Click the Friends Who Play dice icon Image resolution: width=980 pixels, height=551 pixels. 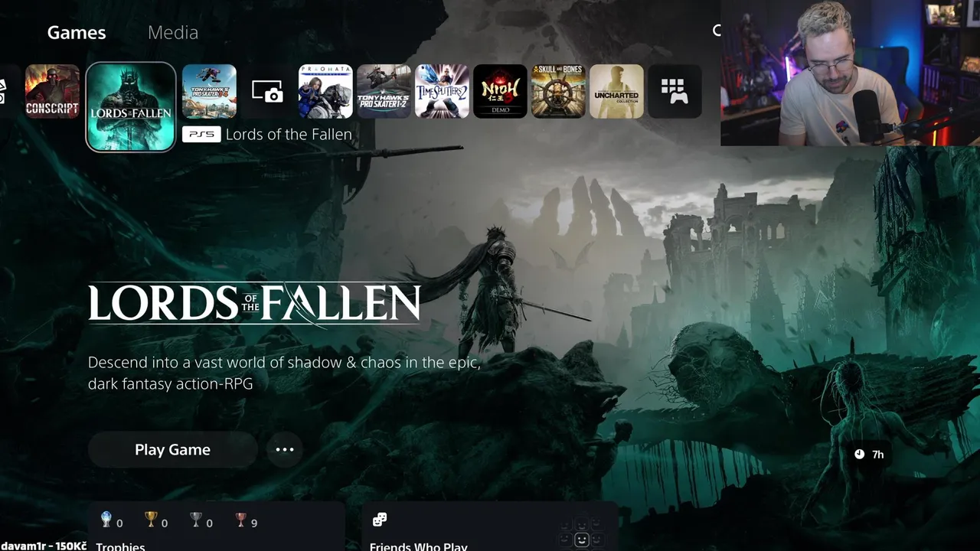379,520
